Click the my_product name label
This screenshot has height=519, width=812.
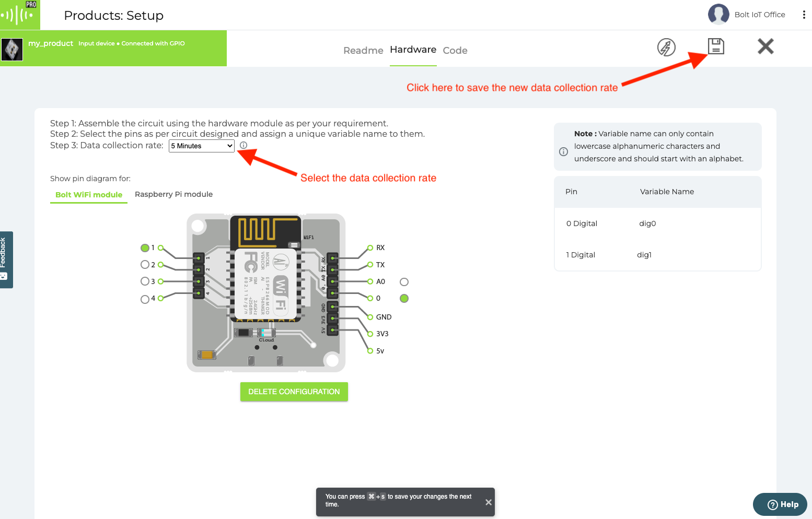point(51,43)
